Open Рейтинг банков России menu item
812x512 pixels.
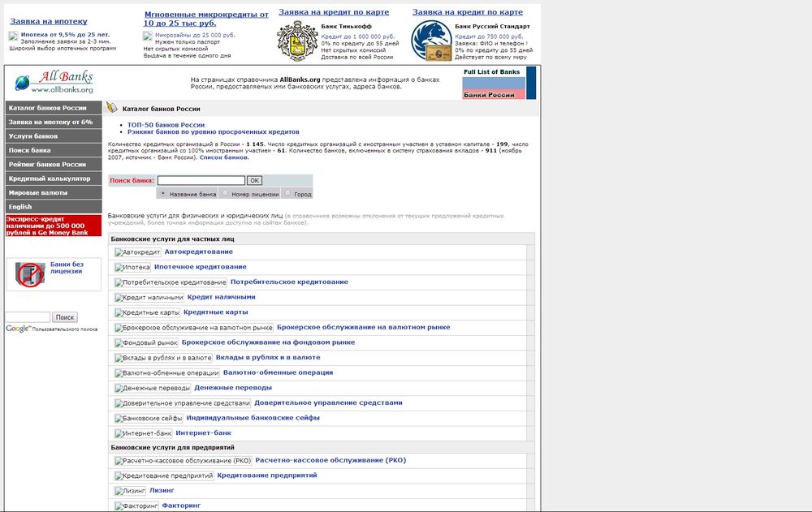pyautogui.click(x=54, y=164)
